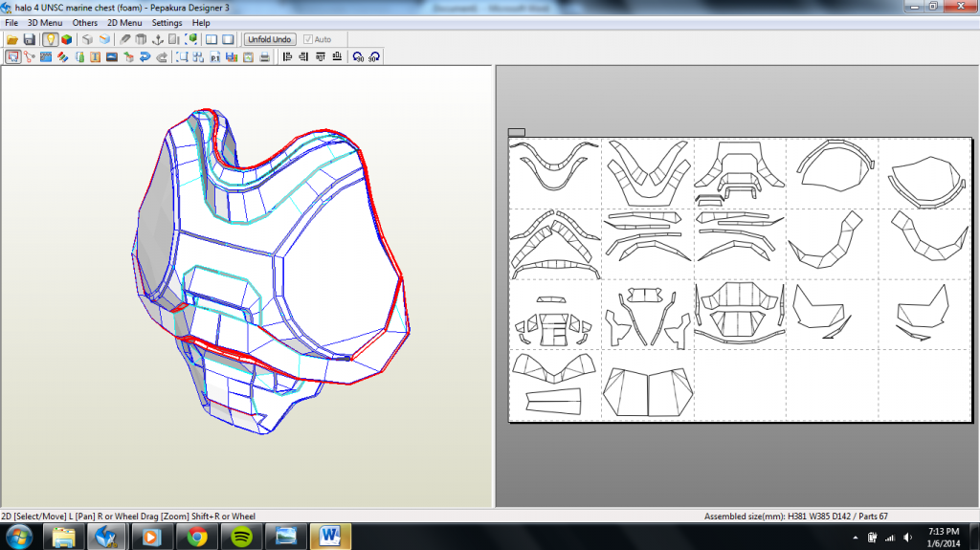Viewport: 980px width, 550px height.
Task: Check the Auto checkbox
Action: pyautogui.click(x=306, y=39)
